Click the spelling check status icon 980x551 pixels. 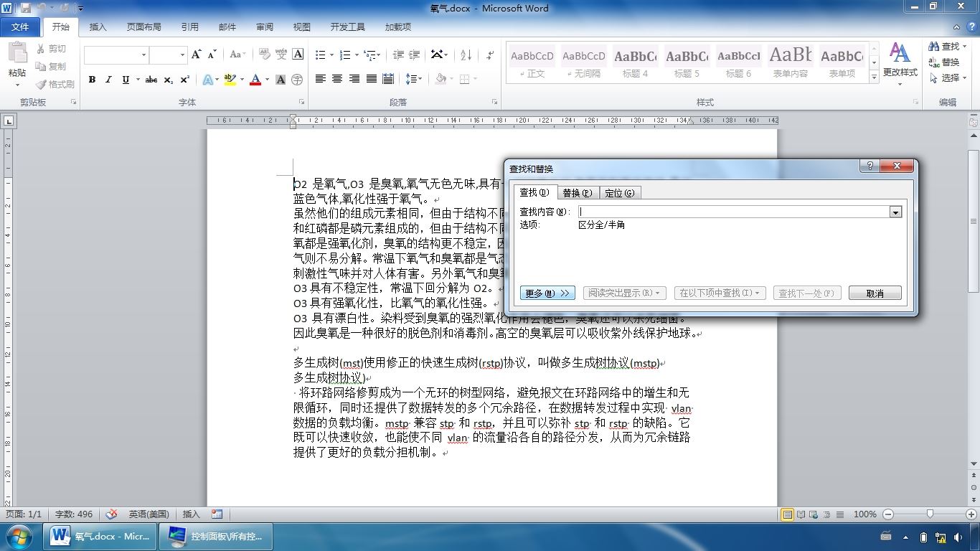pos(111,514)
